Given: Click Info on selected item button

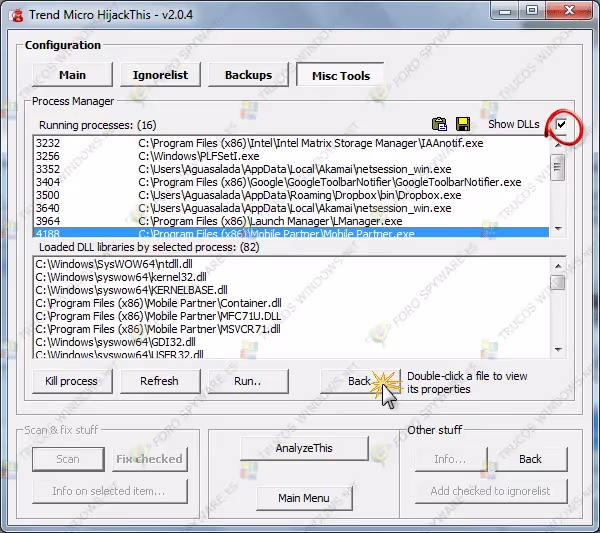Looking at the screenshot, I should [x=110, y=491].
